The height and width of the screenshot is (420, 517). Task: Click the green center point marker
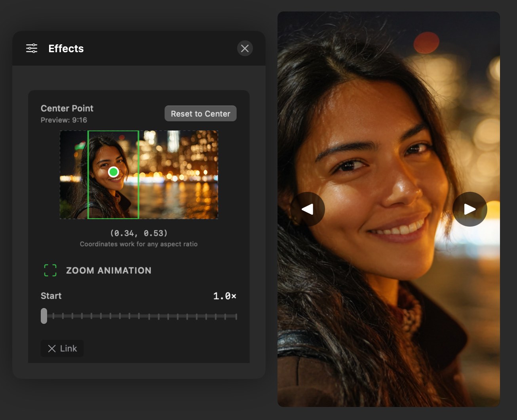[x=114, y=172]
